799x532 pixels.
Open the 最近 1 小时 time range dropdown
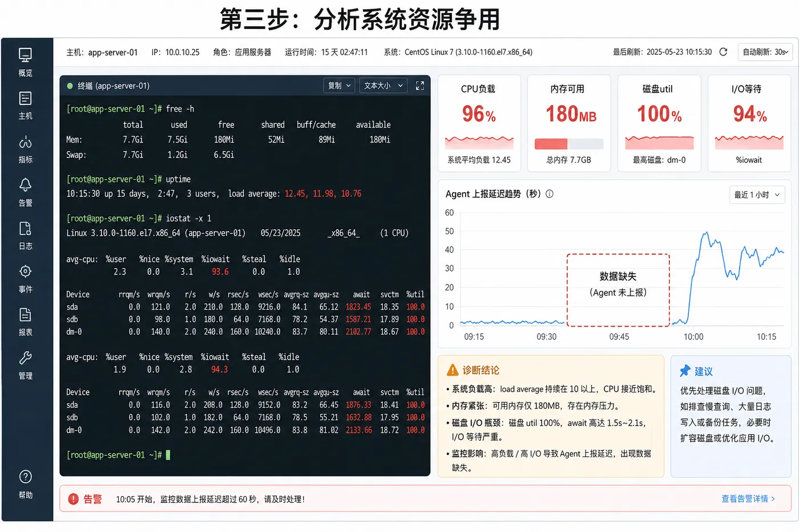point(757,194)
